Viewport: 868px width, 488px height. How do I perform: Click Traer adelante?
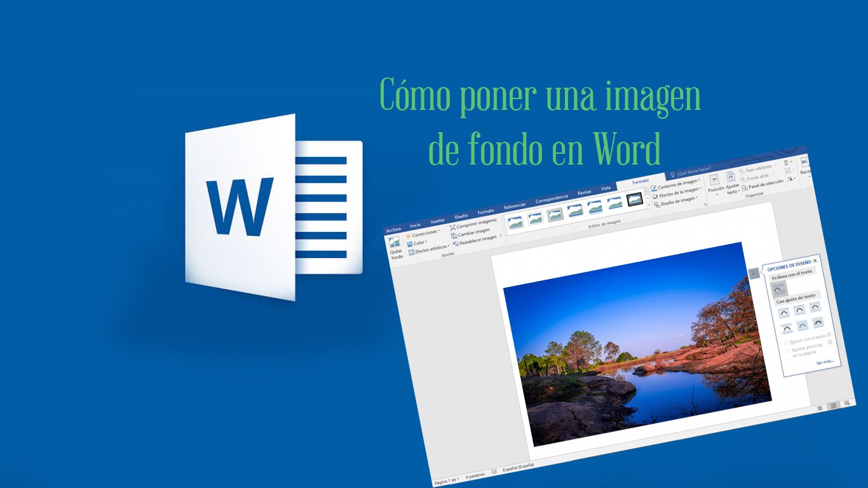[757, 169]
